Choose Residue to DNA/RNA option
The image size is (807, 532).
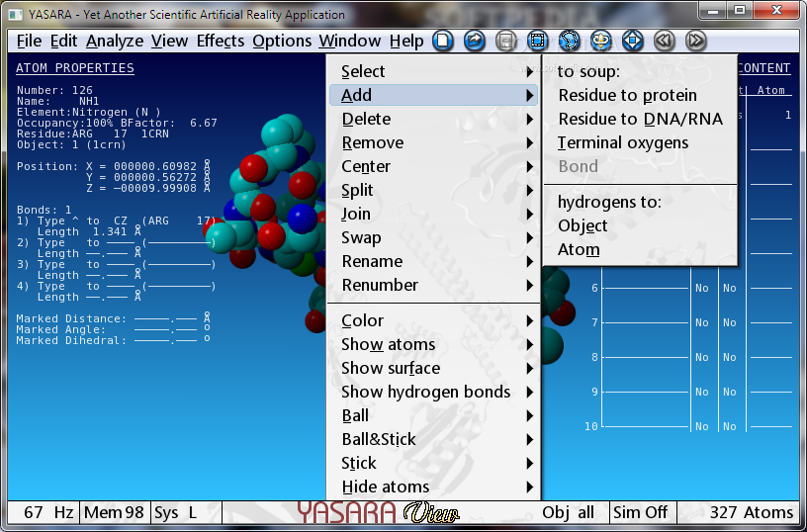click(x=640, y=119)
